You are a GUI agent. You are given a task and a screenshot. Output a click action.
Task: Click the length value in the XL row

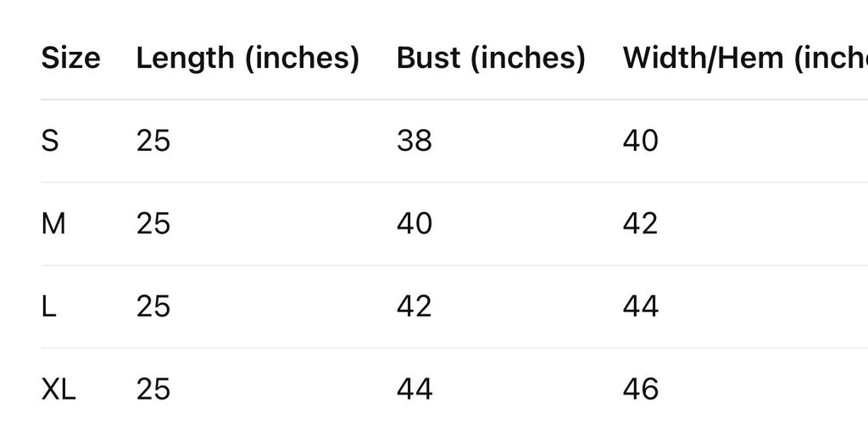tap(153, 389)
